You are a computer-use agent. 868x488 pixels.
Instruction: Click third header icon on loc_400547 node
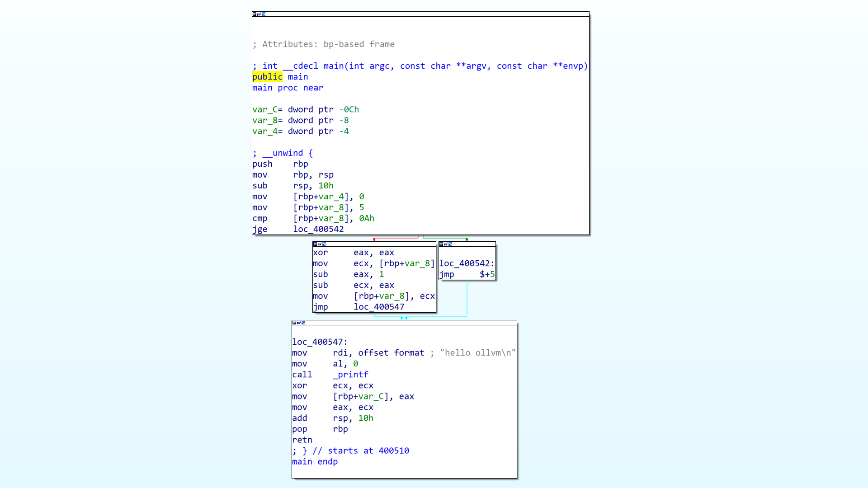tap(303, 323)
